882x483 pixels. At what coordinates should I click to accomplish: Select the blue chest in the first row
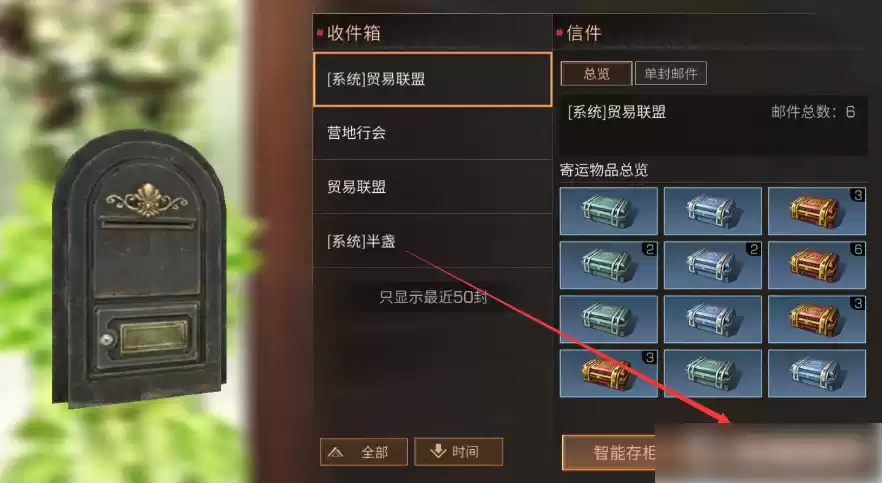point(713,211)
